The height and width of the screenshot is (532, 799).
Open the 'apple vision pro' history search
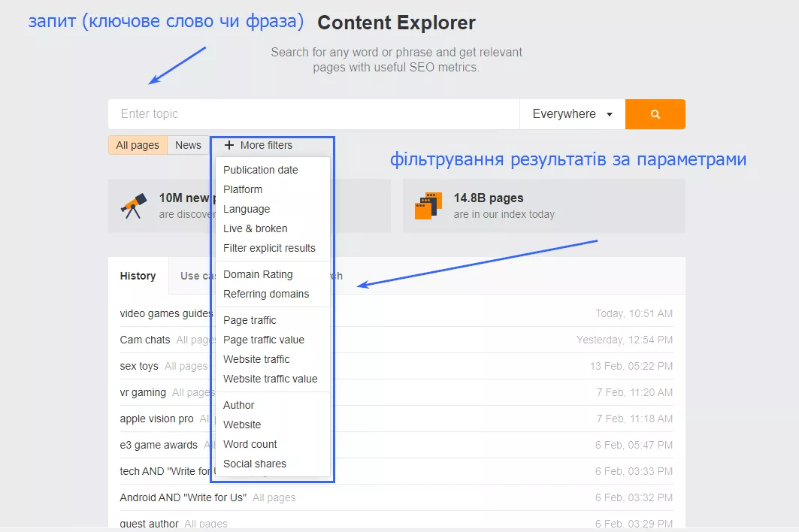156,419
